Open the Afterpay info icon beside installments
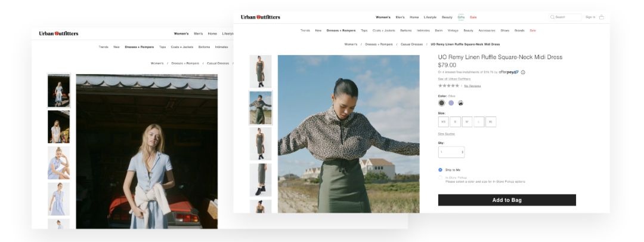This screenshot has width=644, height=242. pos(523,72)
